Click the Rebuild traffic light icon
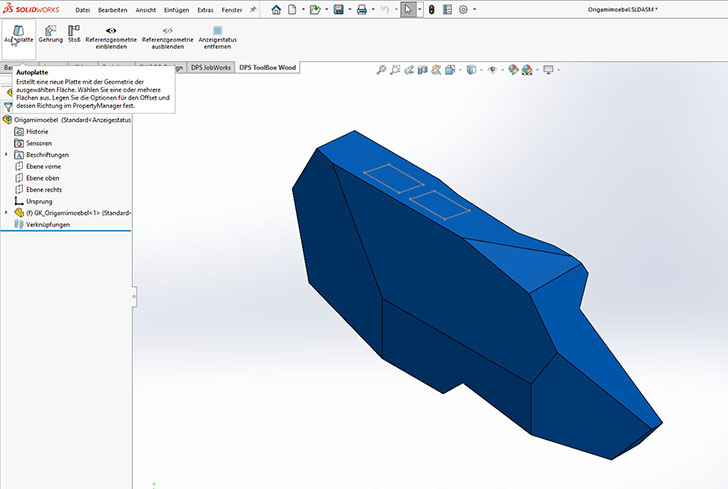 pos(431,9)
